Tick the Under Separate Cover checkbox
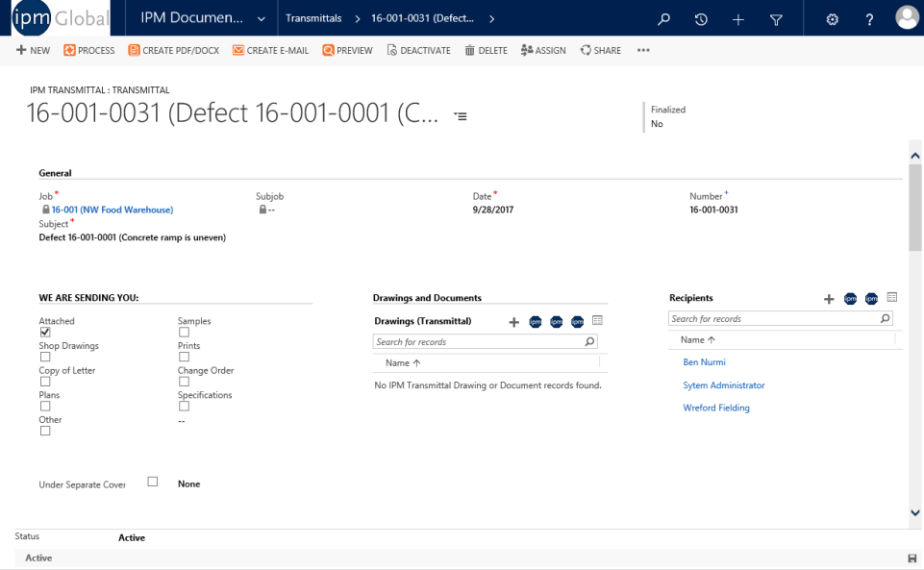Screen dimensions: 924x570 [153, 482]
